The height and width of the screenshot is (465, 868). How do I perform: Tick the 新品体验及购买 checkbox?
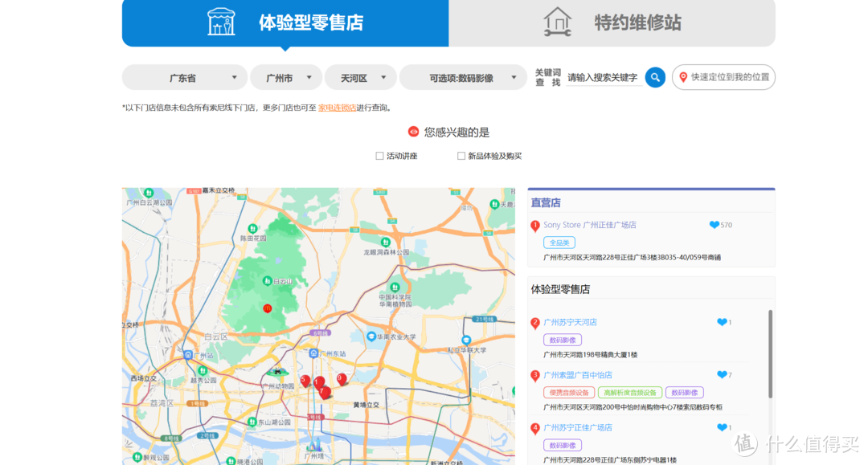pyautogui.click(x=461, y=156)
